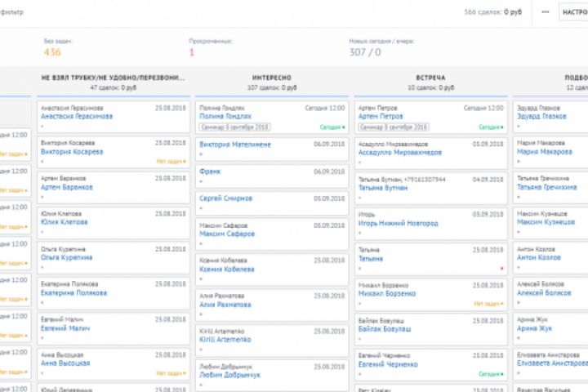Viewport: 588px width, 392px height.
Task: Click the red task dot on Татьяна card
Action: (501, 268)
